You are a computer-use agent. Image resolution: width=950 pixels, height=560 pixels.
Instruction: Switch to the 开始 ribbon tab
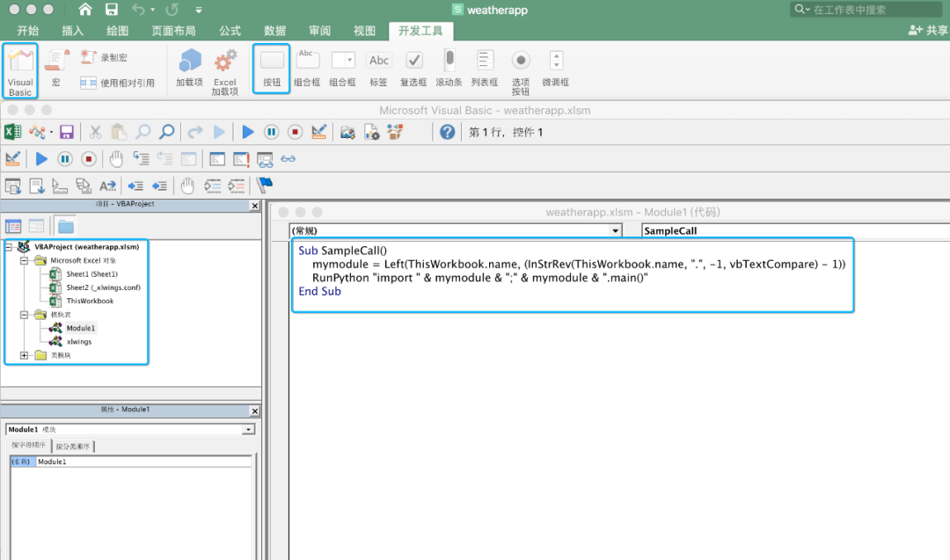27,31
